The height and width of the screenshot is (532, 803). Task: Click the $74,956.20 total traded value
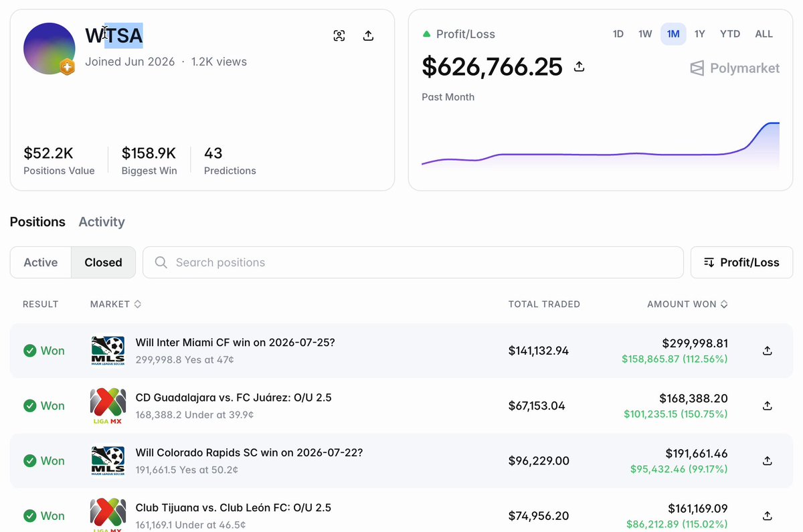(539, 515)
